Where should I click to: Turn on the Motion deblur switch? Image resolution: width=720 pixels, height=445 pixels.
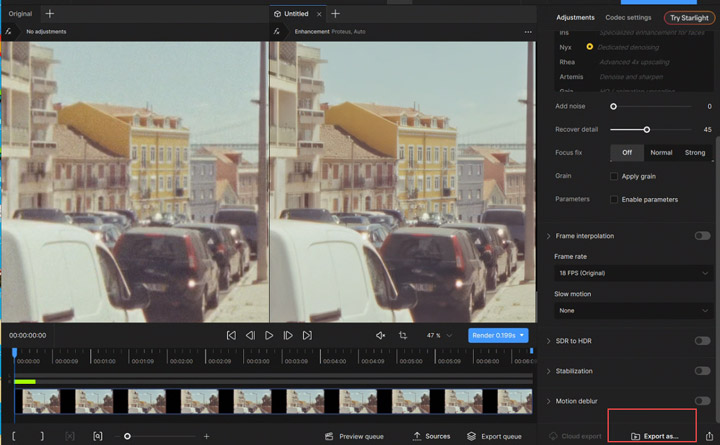702,401
